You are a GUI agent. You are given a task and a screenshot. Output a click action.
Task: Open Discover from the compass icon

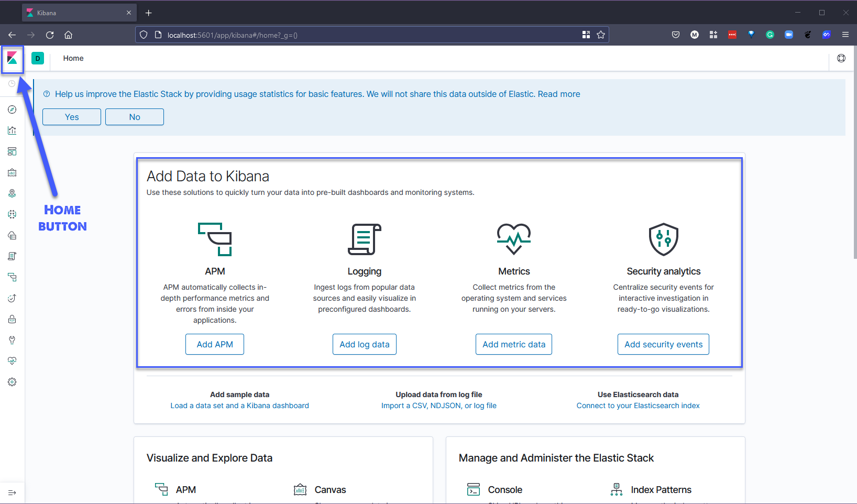click(12, 109)
